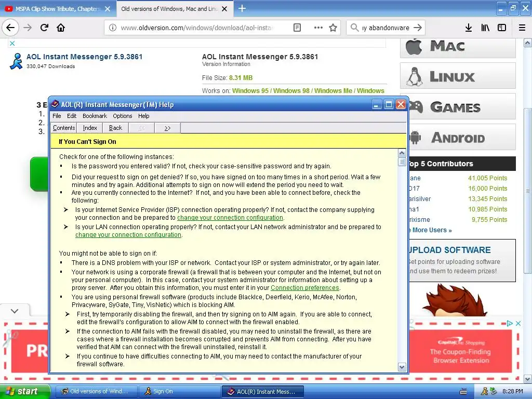Click Windows 98 compatibility link
This screenshot has height=399, width=532.
coord(291,90)
